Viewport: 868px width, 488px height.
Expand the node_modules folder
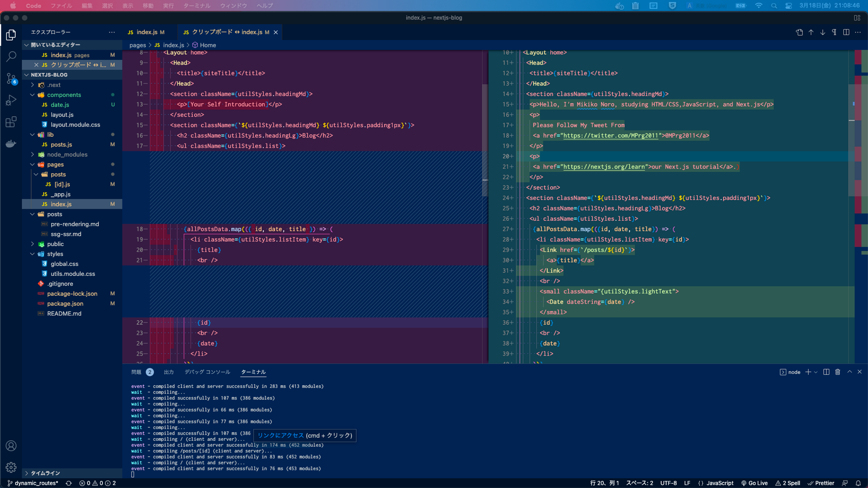pos(67,154)
